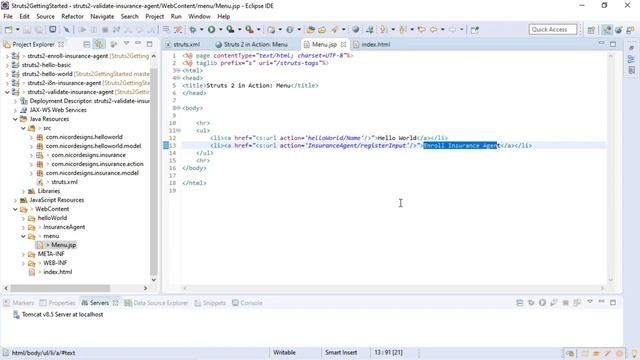Click the line 13 marker in editor gutter
The width and height of the screenshot is (640, 360).
(x=166, y=145)
